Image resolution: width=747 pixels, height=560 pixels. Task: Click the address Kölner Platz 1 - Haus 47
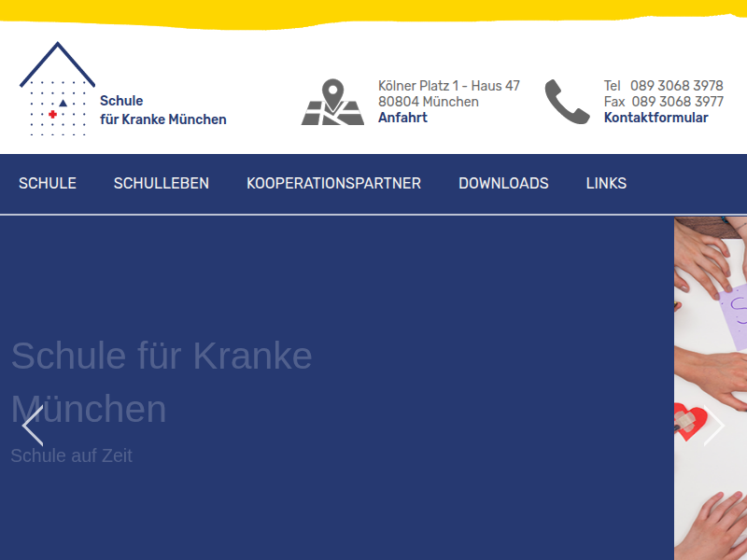449,86
